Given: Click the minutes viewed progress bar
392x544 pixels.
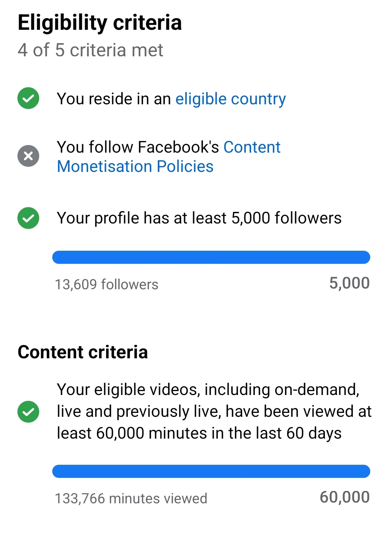Looking at the screenshot, I should [211, 471].
